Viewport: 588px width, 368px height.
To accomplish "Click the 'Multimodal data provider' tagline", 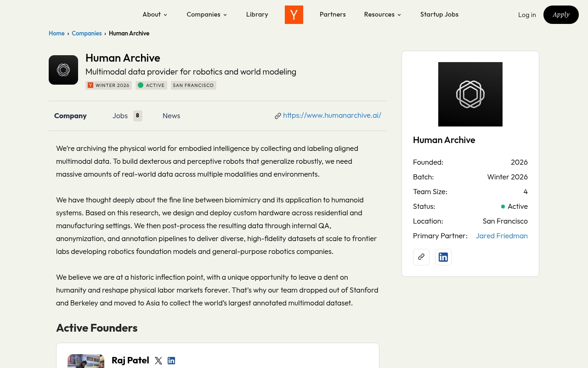I will [x=191, y=72].
